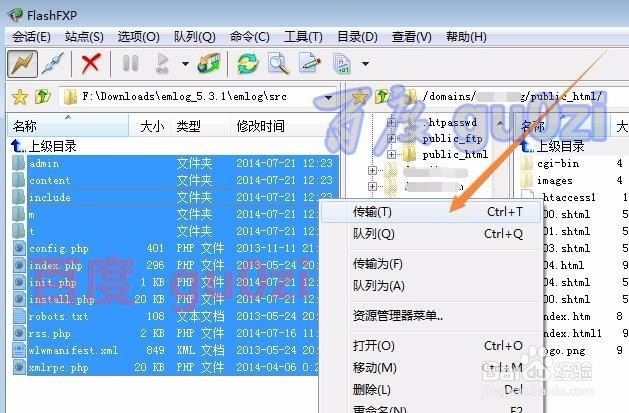629x413 pixels.
Task: Select the config.php file row
Action: click(x=165, y=249)
